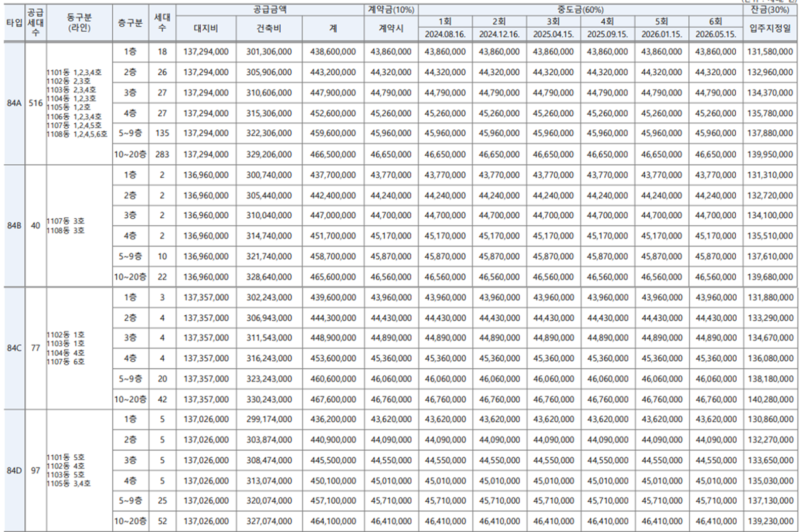Screen dimensions: 803x532
Task: Select total price 466,500,000
Action: [333, 155]
